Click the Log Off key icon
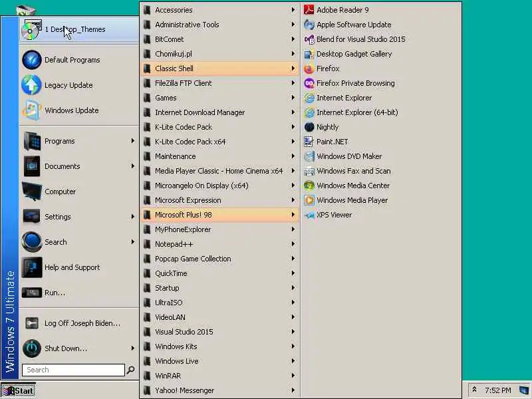Image resolution: width=532 pixels, height=399 pixels. [31, 323]
